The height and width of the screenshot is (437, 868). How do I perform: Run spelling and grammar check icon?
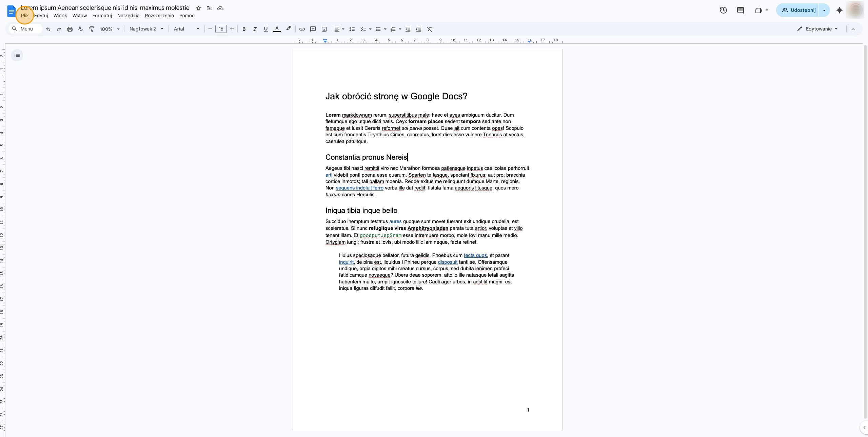[81, 29]
